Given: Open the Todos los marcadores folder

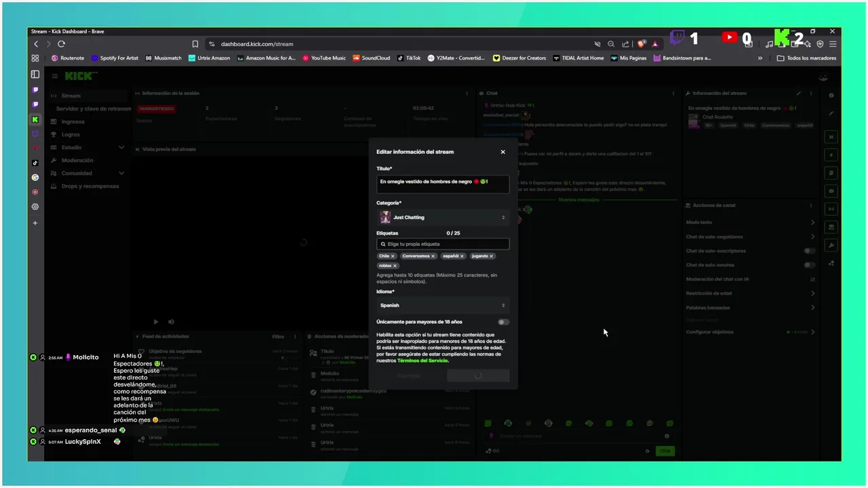Looking at the screenshot, I should click(x=807, y=58).
